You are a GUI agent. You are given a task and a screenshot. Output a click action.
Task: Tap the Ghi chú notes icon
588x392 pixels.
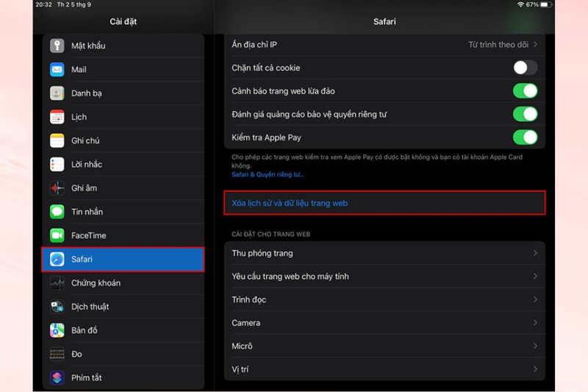57,140
